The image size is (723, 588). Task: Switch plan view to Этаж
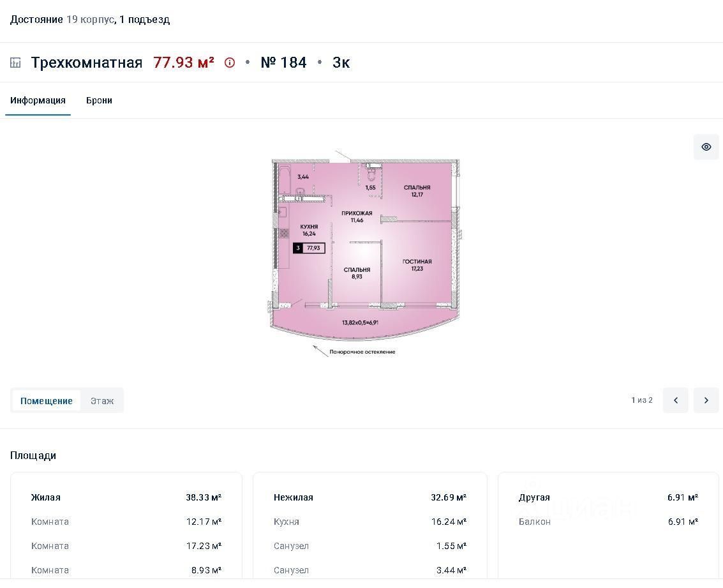click(x=102, y=401)
